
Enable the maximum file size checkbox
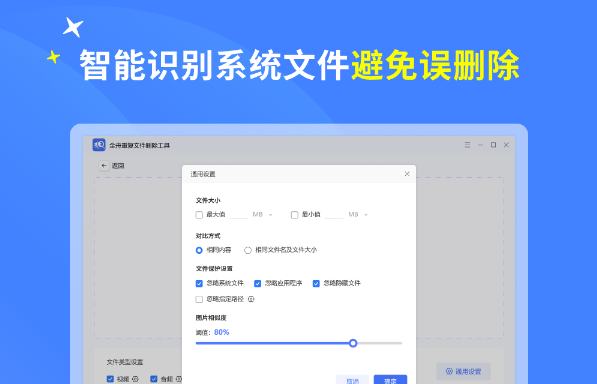pos(199,215)
